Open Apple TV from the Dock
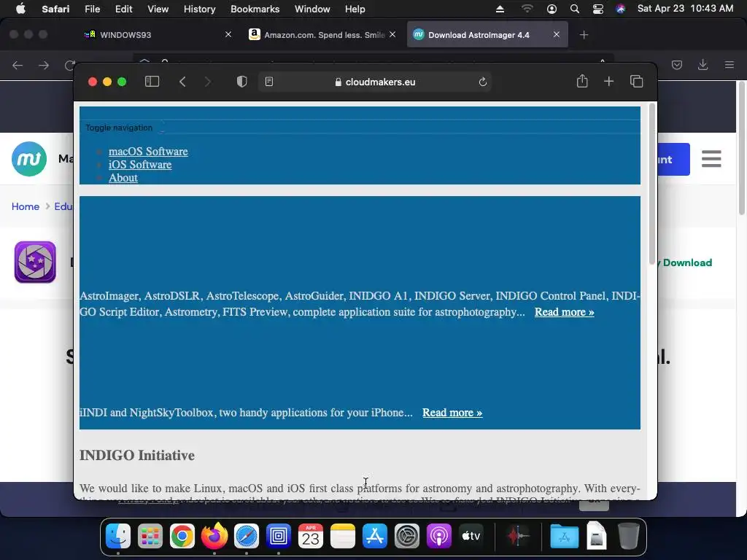This screenshot has width=747, height=560. [471, 536]
